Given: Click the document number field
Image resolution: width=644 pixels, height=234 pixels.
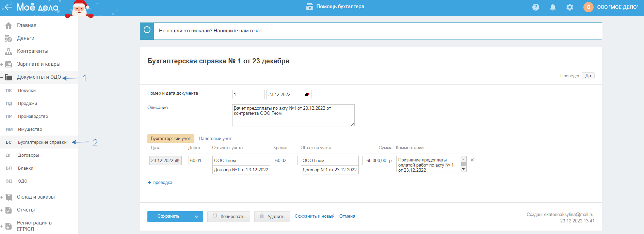Looking at the screenshot, I should (x=248, y=94).
